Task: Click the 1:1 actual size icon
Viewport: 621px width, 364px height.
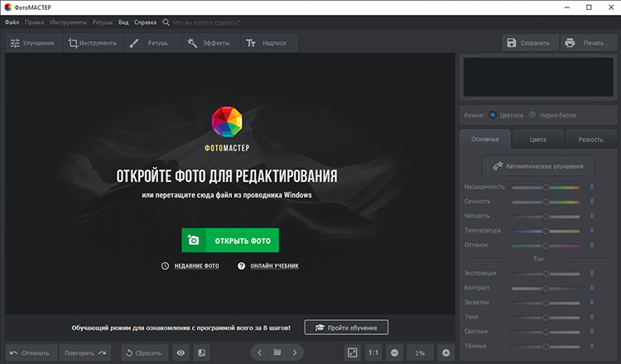Action: coord(373,352)
